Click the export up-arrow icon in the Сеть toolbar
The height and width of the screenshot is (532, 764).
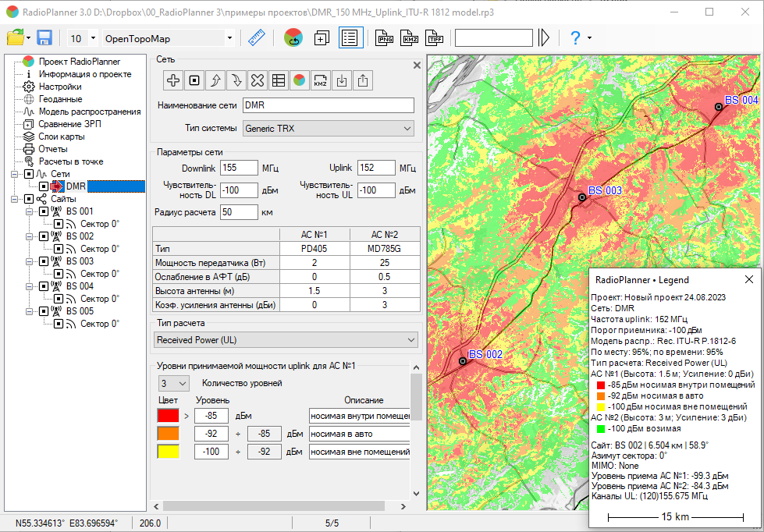click(363, 80)
